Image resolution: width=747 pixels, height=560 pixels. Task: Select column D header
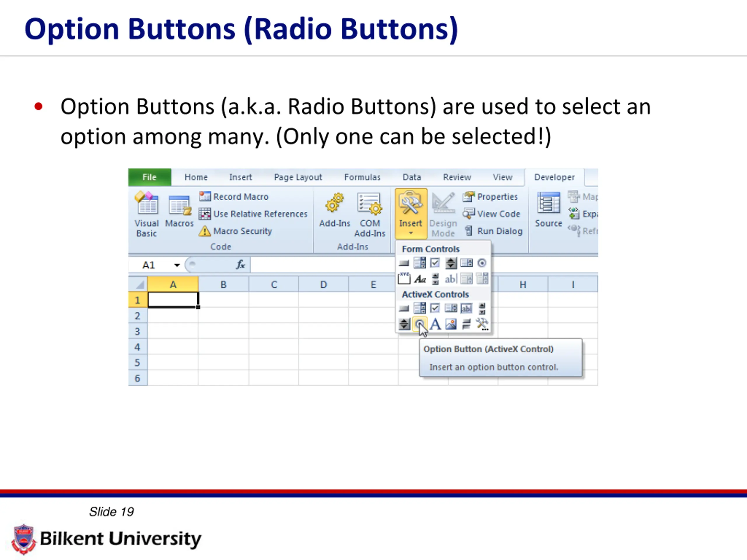click(x=324, y=284)
